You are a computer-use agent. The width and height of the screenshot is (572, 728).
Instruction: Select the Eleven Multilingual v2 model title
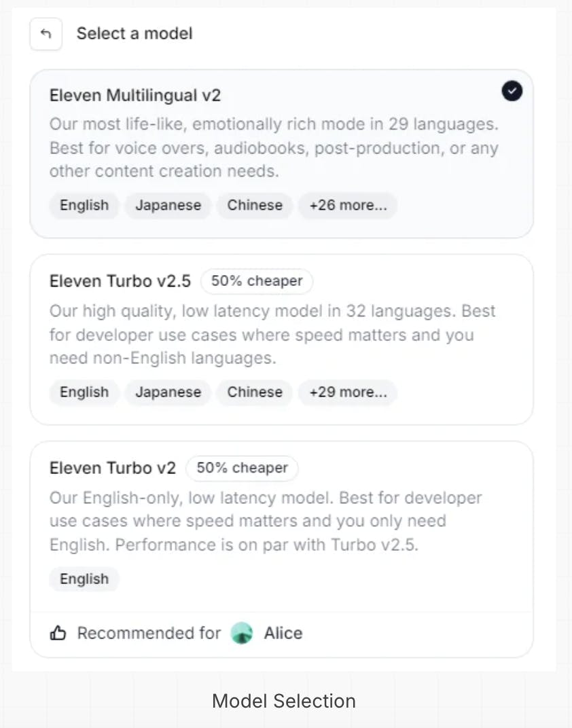pyautogui.click(x=135, y=95)
